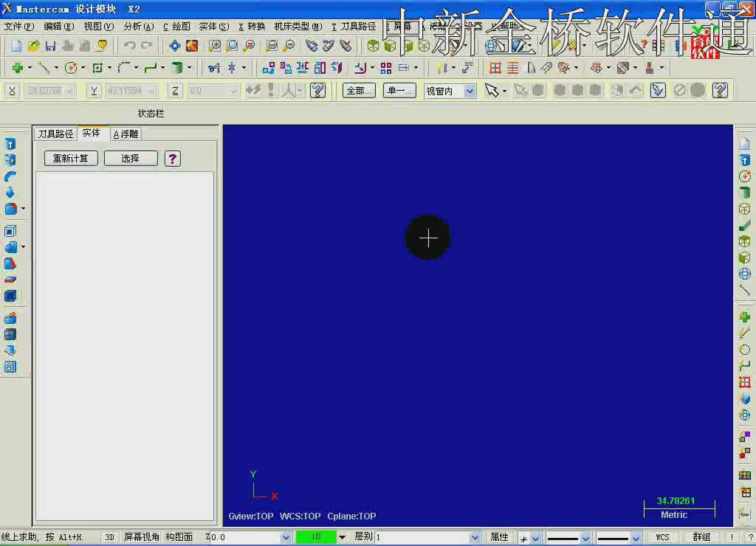Click the 群组 groups button
This screenshot has height=546, width=756.
pos(701,537)
